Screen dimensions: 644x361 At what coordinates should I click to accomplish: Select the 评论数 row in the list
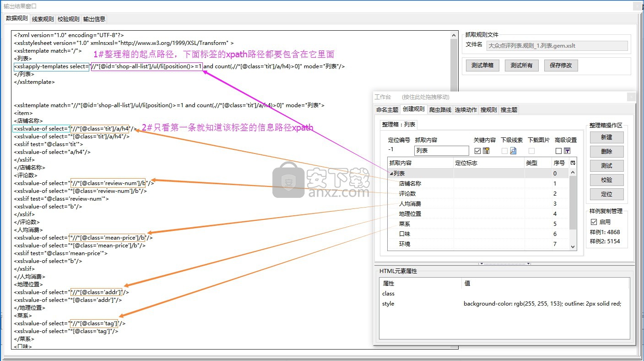pyautogui.click(x=478, y=194)
